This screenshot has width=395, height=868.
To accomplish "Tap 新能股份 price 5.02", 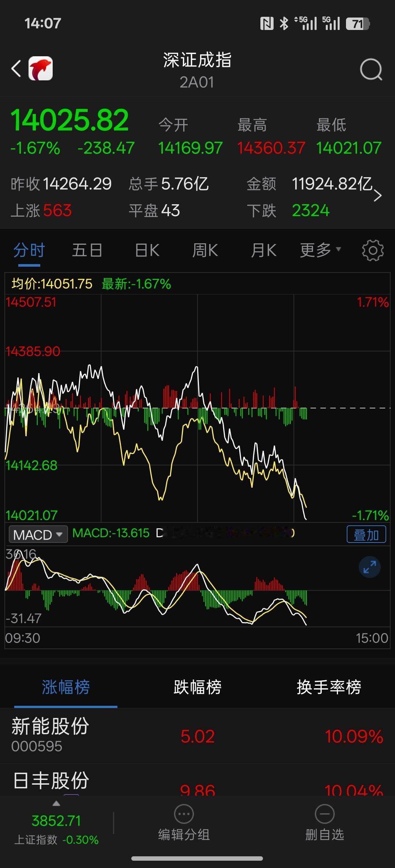I will pos(197,736).
